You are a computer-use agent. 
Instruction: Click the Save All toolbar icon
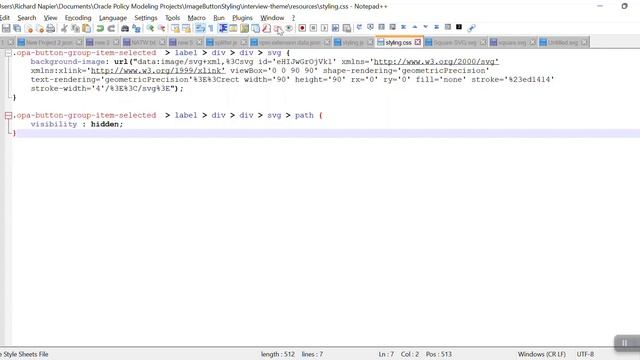tap(17, 28)
